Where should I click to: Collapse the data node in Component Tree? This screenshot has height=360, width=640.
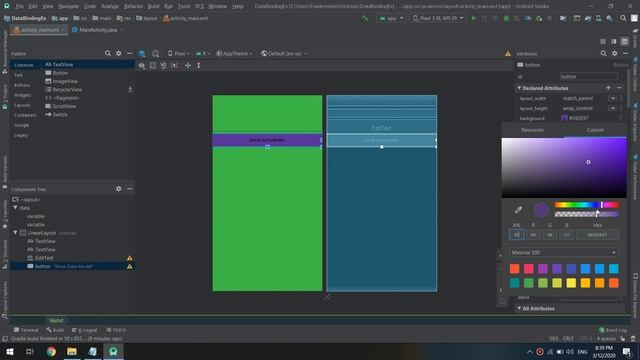click(x=16, y=208)
